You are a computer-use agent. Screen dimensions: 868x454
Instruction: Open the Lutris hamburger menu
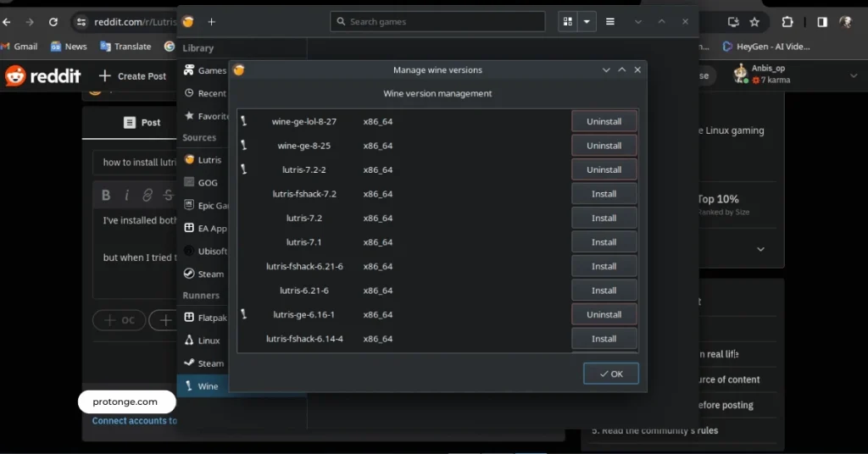click(x=610, y=22)
